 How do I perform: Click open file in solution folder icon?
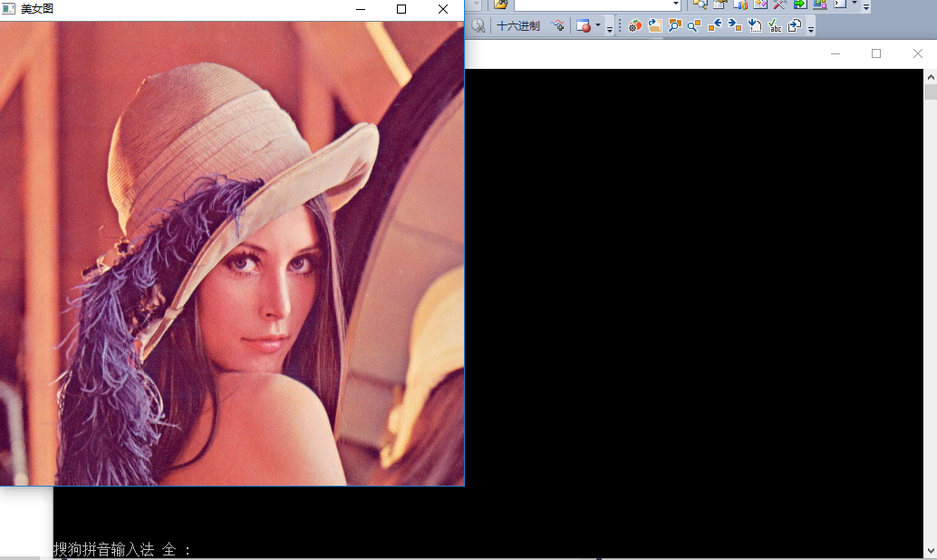coord(655,25)
